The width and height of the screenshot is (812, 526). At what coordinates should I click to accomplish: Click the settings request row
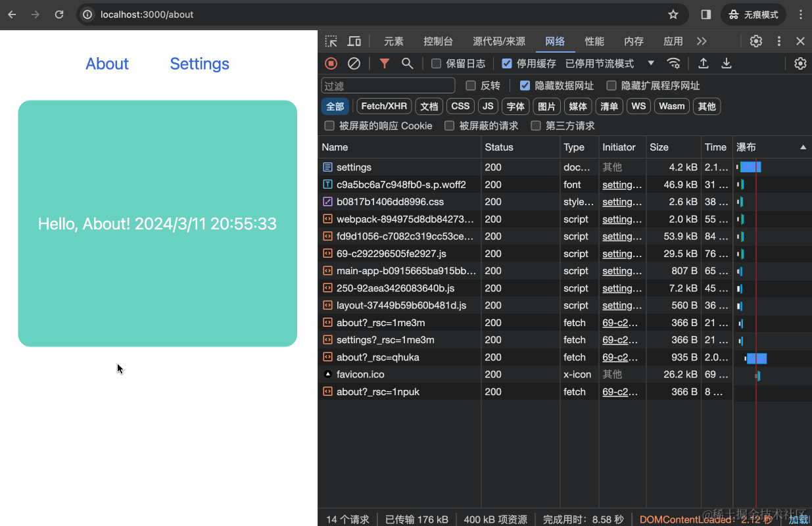(x=354, y=167)
